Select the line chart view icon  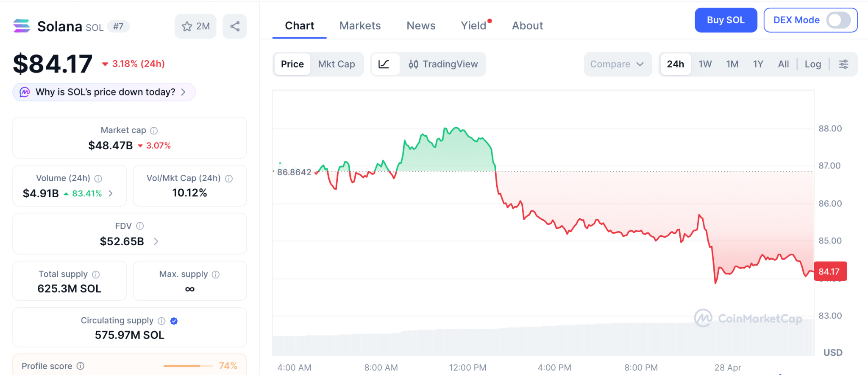(x=384, y=64)
